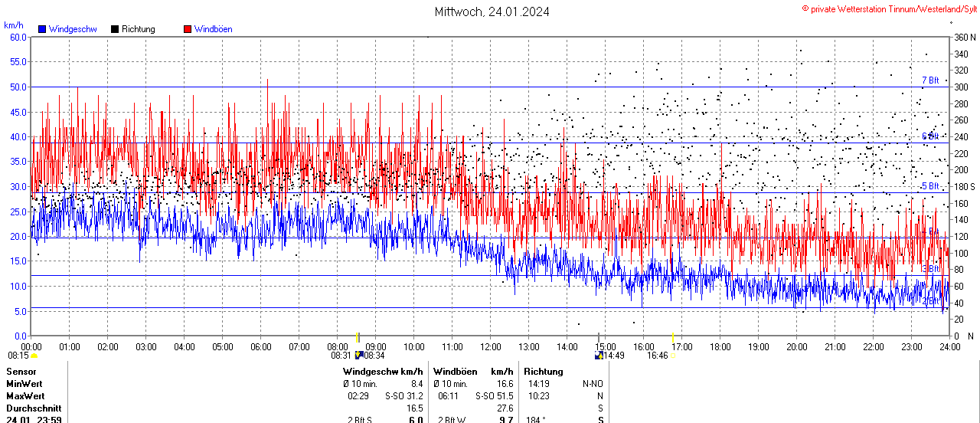Click the N-NO direction value

593,384
